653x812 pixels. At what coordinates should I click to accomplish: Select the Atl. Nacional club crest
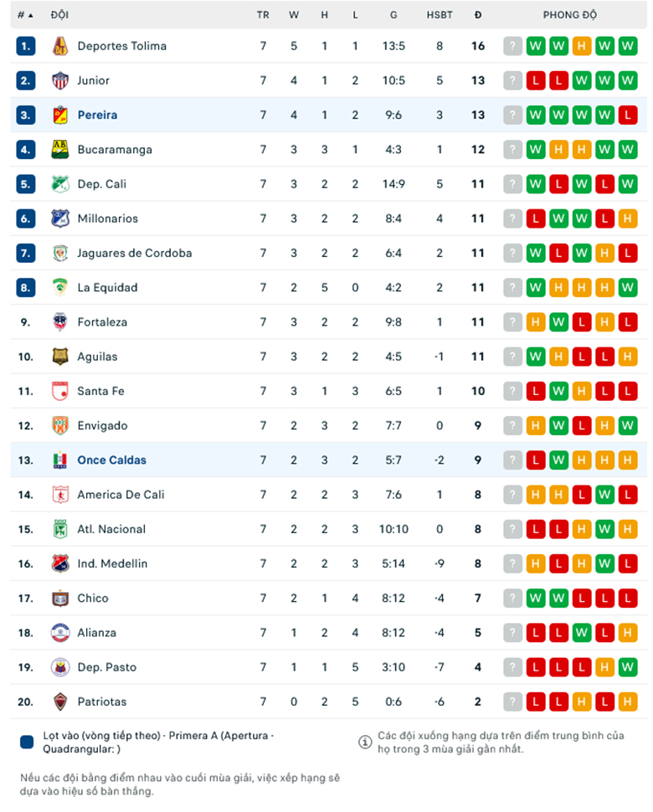pyautogui.click(x=59, y=529)
